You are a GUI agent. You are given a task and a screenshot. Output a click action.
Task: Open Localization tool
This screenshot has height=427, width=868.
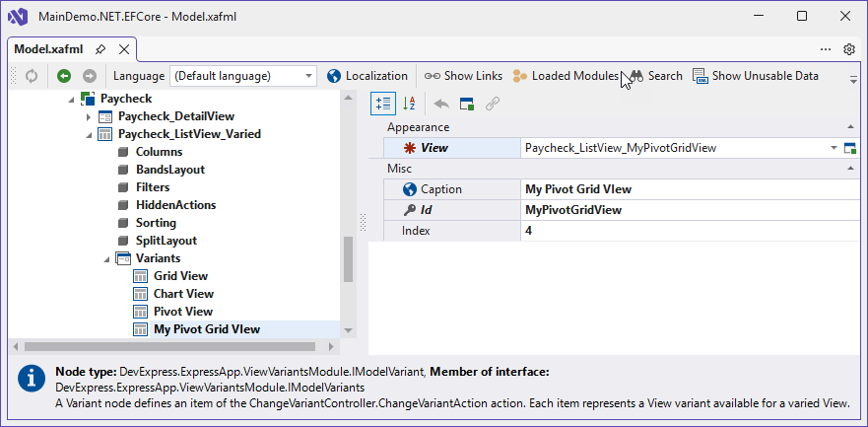click(367, 76)
